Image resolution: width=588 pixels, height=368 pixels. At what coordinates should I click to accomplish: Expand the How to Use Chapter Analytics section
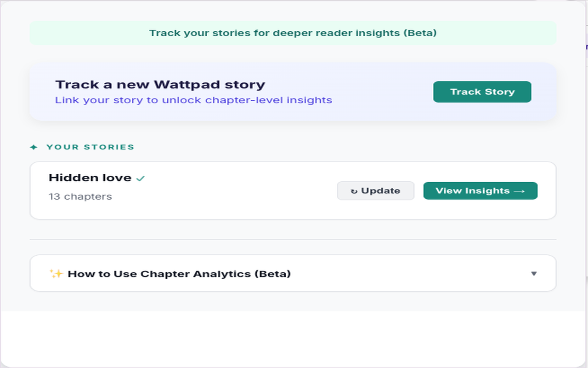pyautogui.click(x=293, y=273)
